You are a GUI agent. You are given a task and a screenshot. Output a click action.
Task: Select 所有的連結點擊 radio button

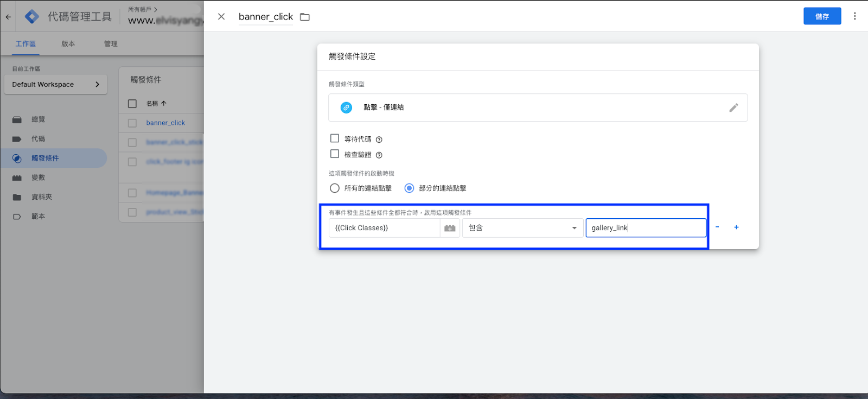pyautogui.click(x=335, y=188)
